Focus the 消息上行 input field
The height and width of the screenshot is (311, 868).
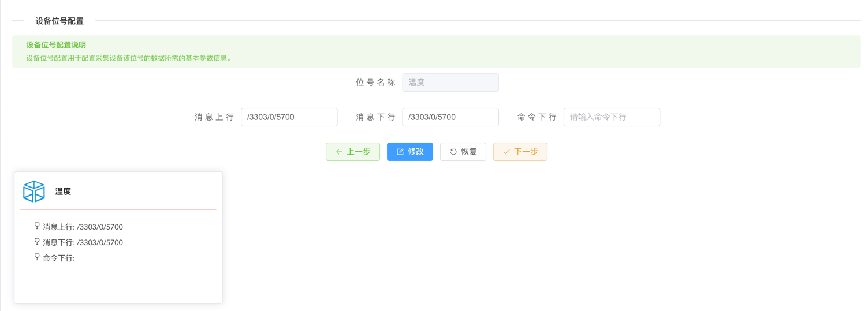click(x=289, y=117)
